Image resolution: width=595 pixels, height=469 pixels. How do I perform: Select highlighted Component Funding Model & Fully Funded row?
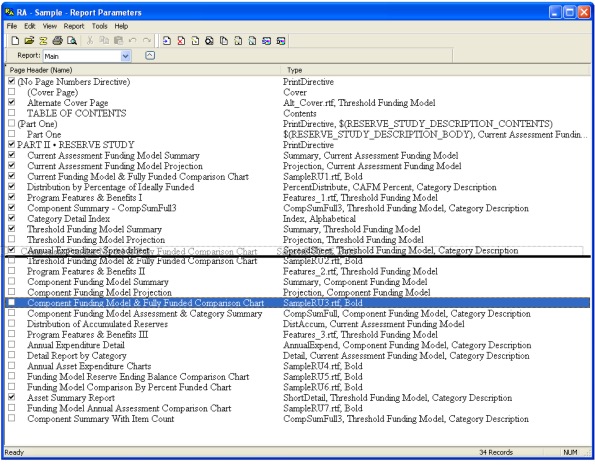coord(298,303)
